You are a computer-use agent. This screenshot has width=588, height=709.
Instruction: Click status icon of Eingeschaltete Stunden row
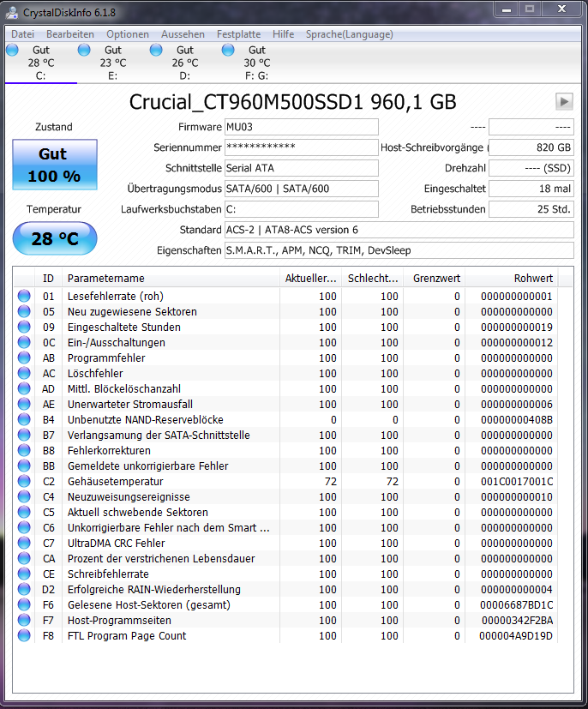[24, 327]
